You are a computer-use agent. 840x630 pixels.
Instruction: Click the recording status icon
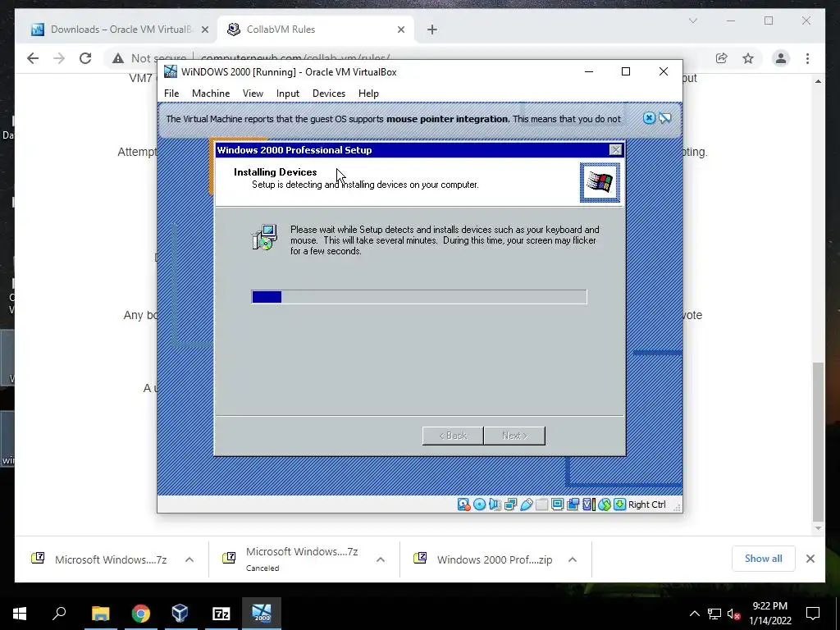coord(573,504)
